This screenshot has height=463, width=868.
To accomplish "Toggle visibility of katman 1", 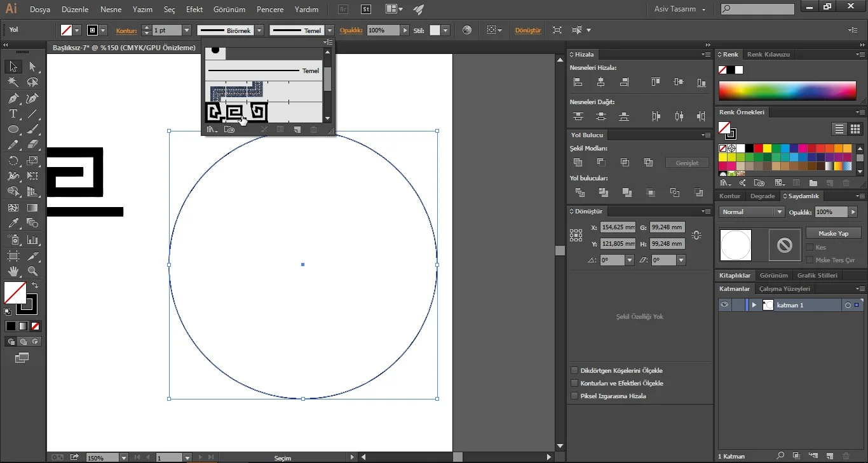I will (724, 305).
